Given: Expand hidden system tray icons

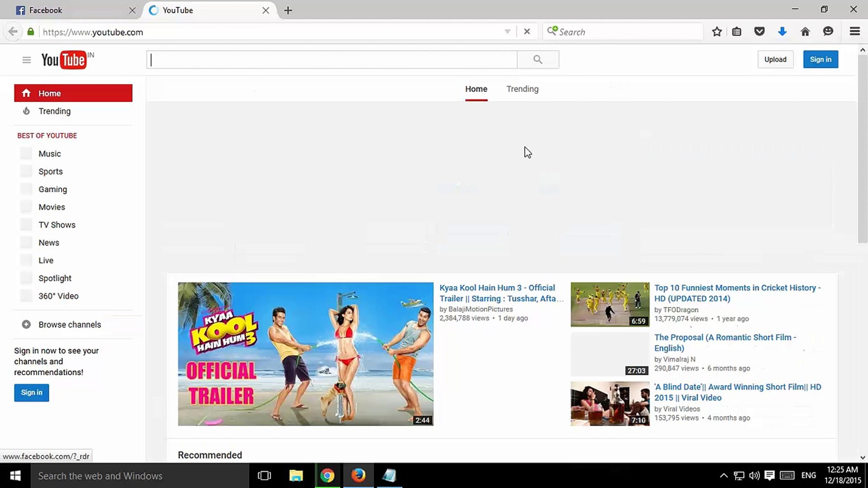Looking at the screenshot, I should (x=723, y=475).
